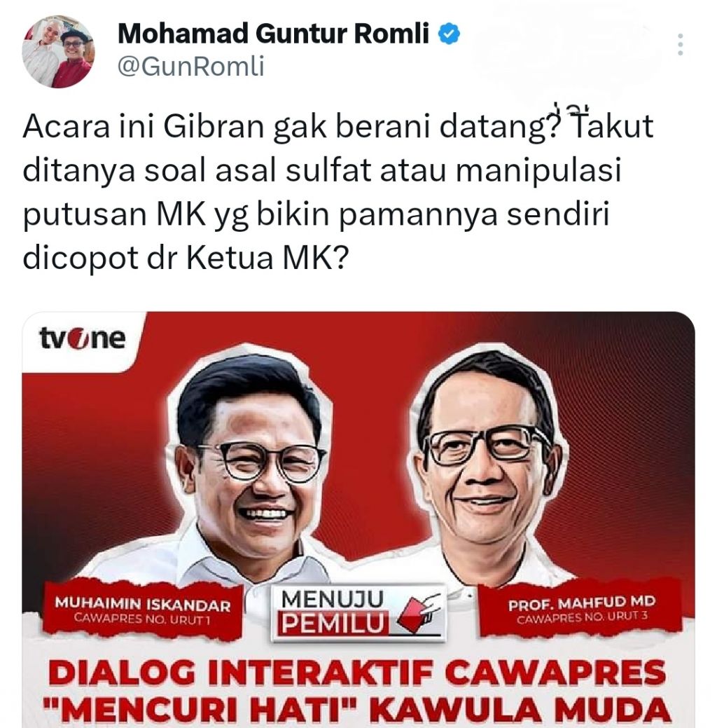Open Guntur Romli's round profile avatar
Image resolution: width=717 pixels, height=728 pixels.
58,52
